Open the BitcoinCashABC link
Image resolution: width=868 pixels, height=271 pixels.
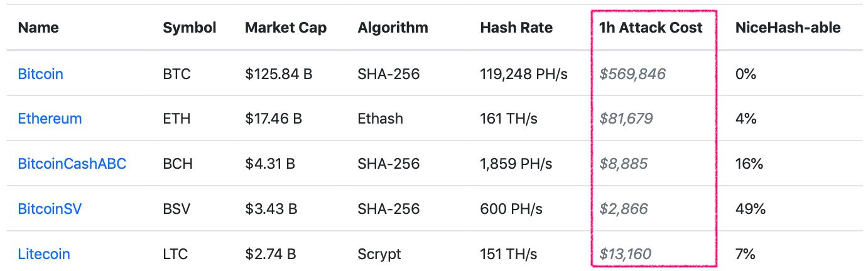72,164
